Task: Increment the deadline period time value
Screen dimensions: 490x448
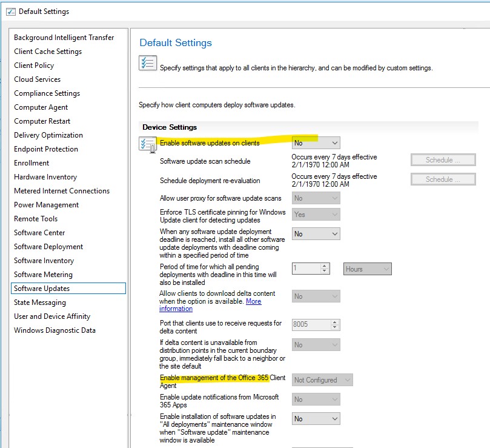Action: click(x=325, y=266)
